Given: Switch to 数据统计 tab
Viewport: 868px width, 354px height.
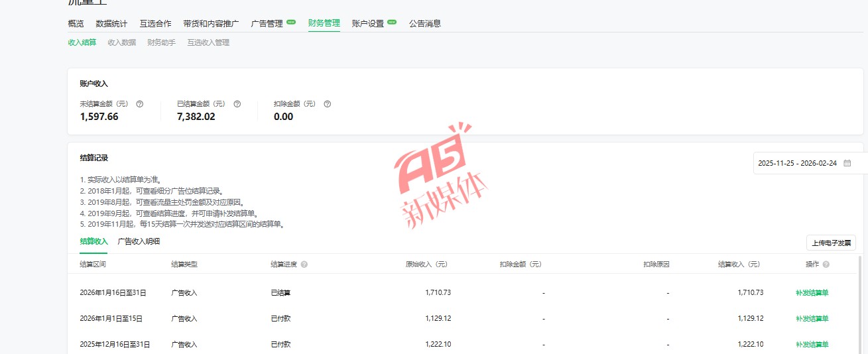Looking at the screenshot, I should [111, 23].
